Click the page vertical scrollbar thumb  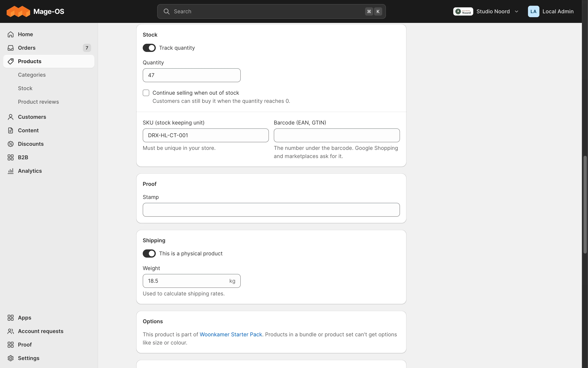coord(585,205)
